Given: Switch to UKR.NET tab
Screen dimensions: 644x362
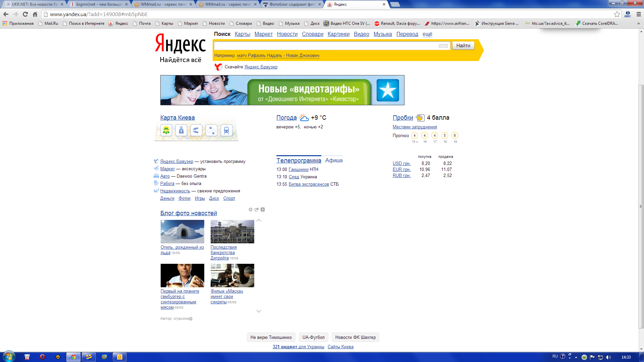Looking at the screenshot, I should pyautogui.click(x=34, y=4).
